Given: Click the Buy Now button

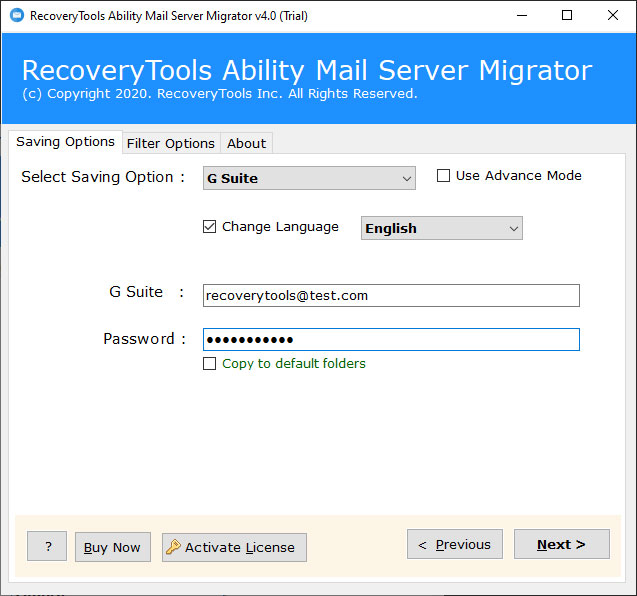Looking at the screenshot, I should click(x=113, y=547).
